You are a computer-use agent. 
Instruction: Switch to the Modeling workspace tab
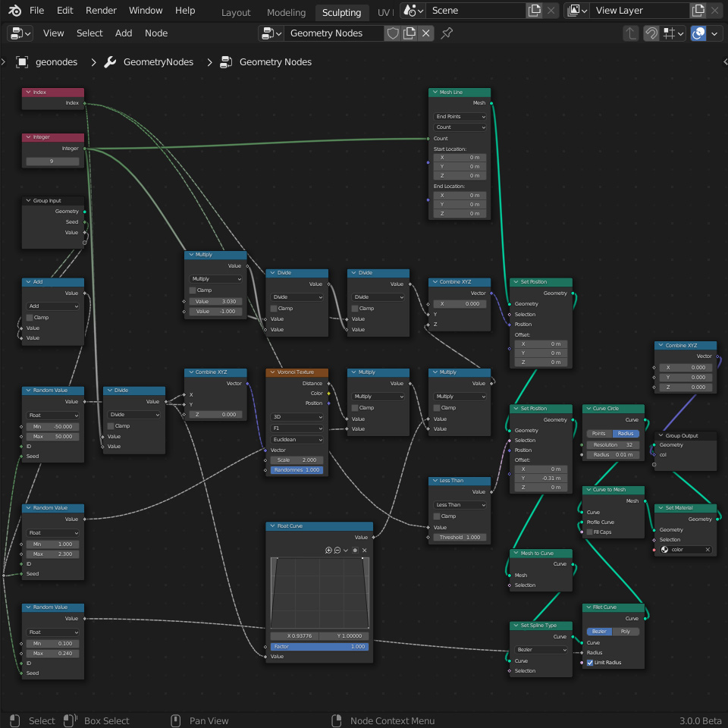coord(286,12)
